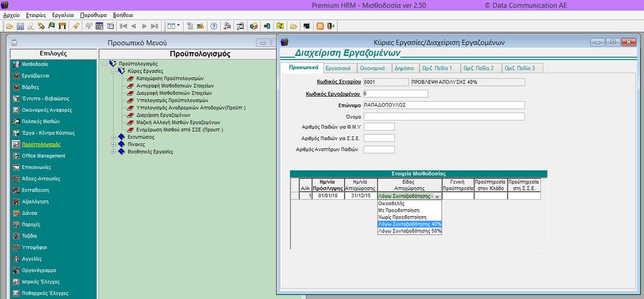Click the Οργανόγραμμα sidebar icon
The height and width of the screenshot is (299, 644).
16,270
